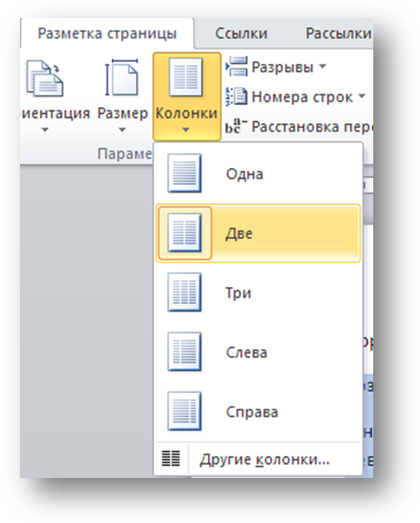Click the Расстановка переносов label
This screenshot has height=523, width=420.
point(312,126)
